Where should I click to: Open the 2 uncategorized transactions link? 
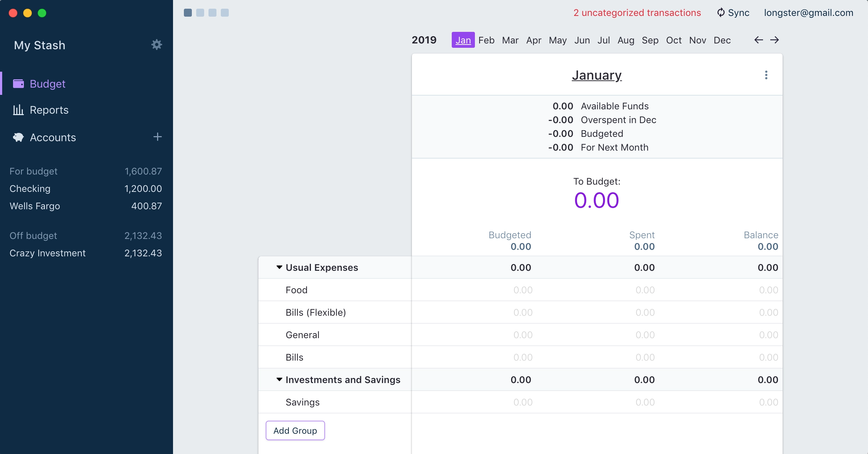(637, 13)
